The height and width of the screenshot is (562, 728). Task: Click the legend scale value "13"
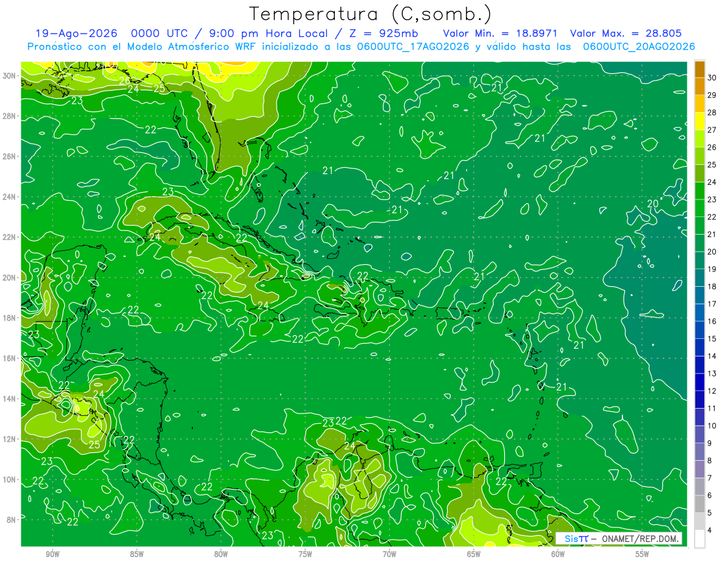click(x=712, y=374)
